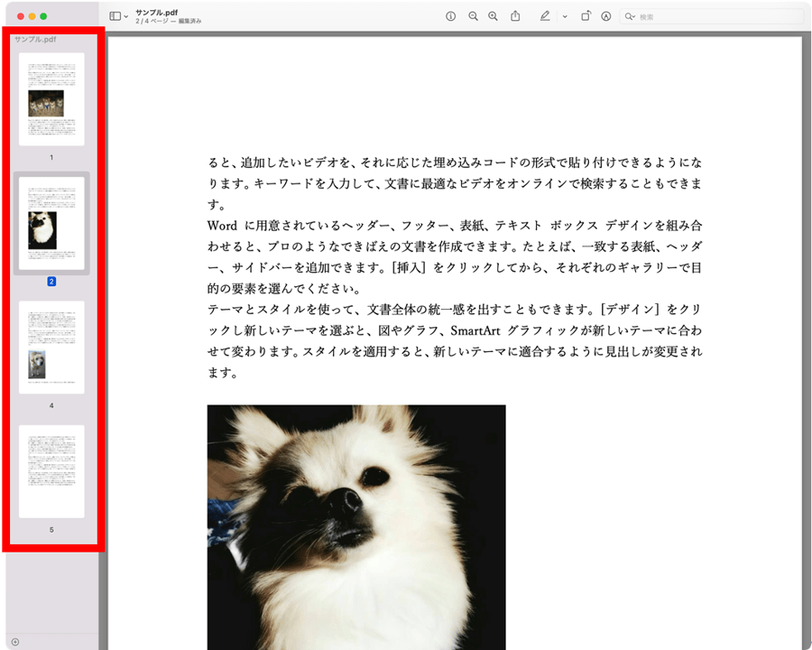Select page 2 thumbnail with dog
The height and width of the screenshot is (650, 812).
51,223
